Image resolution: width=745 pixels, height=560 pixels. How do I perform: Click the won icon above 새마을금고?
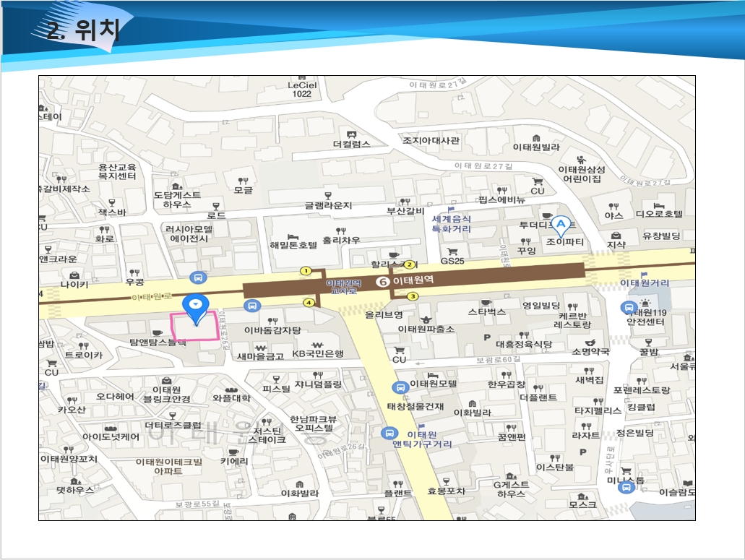point(260,348)
